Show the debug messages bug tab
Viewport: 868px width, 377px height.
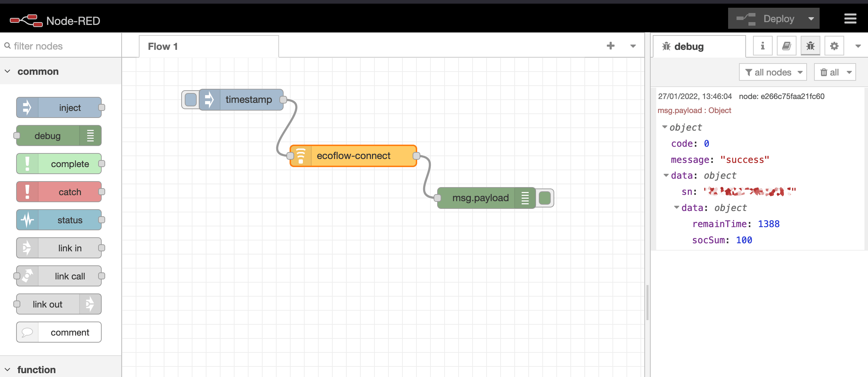810,46
